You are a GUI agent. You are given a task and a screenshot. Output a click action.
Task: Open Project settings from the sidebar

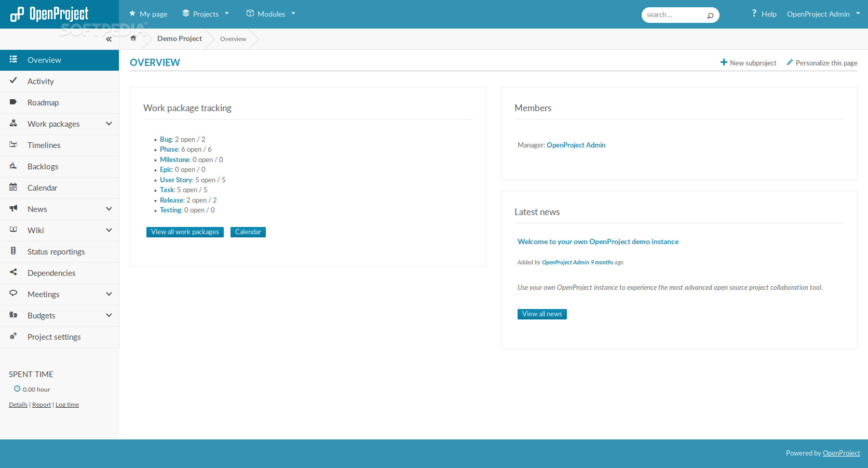pos(60,337)
